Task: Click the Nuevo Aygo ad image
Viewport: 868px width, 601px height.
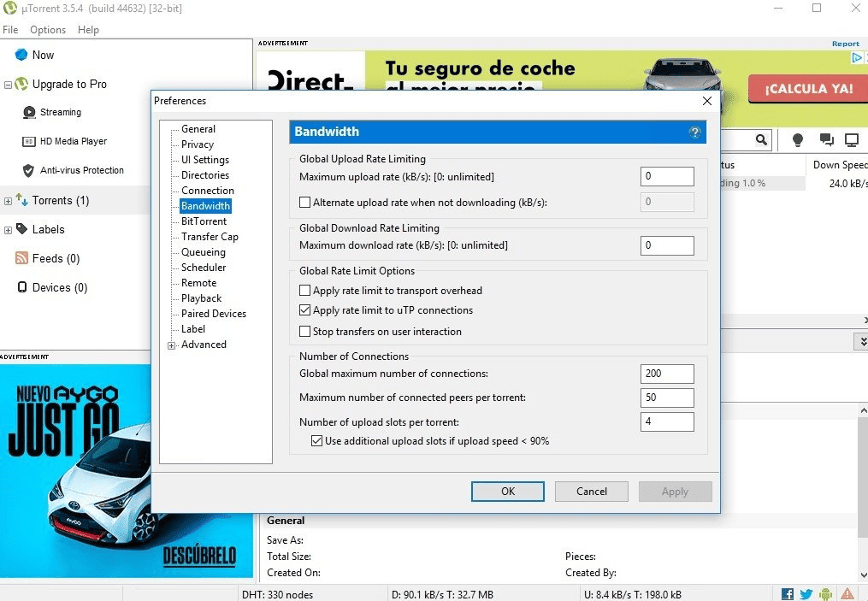Action: [127, 470]
